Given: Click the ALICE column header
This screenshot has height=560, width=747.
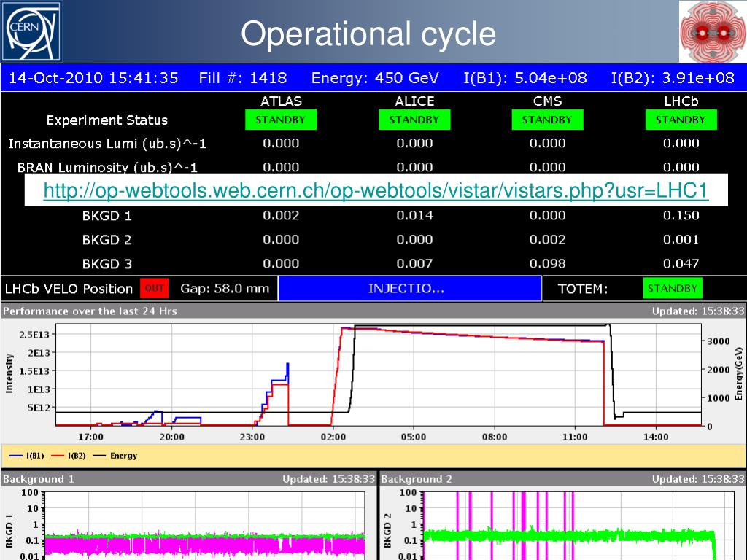Looking at the screenshot, I should (414, 101).
